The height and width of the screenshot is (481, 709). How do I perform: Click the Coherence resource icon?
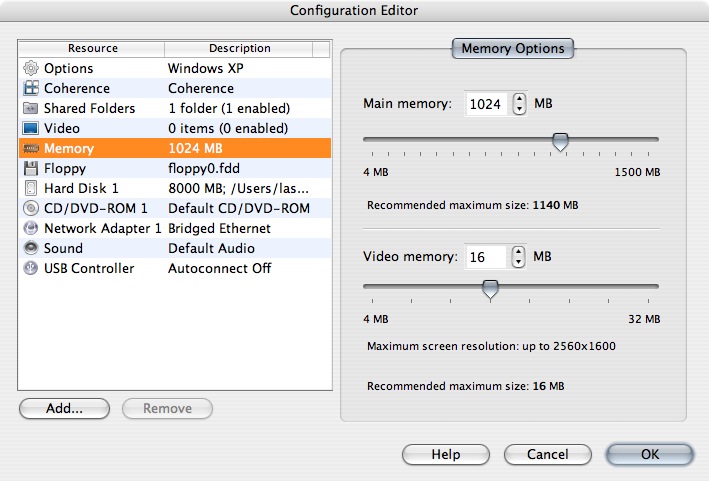(x=31, y=88)
